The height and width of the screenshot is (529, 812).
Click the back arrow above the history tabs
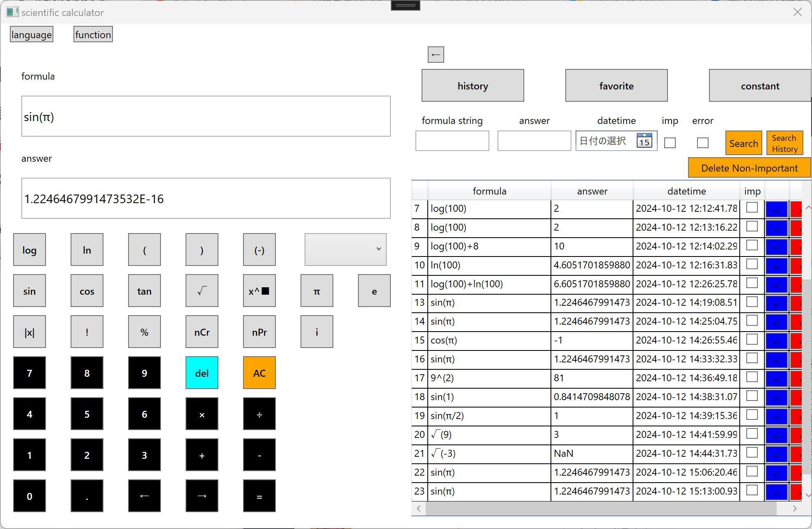click(x=436, y=55)
